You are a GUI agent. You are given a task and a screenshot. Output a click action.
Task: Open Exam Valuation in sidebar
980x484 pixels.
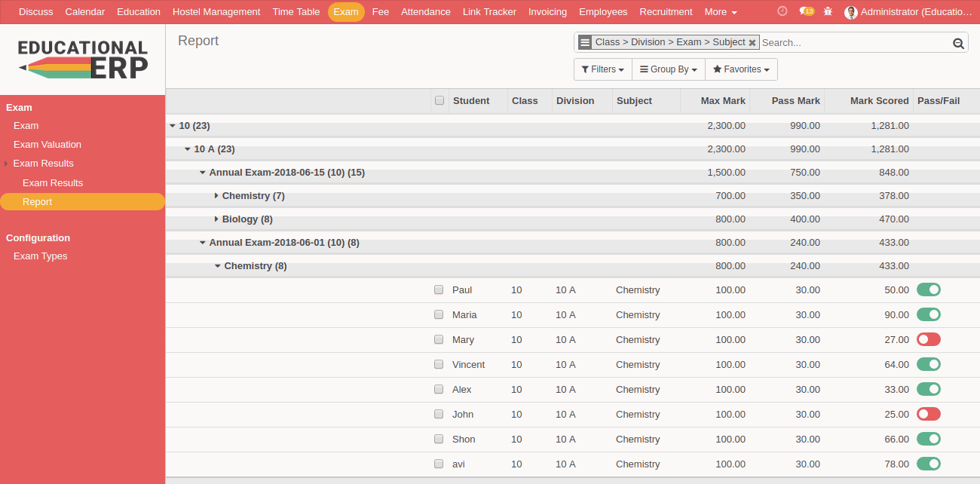click(x=47, y=145)
